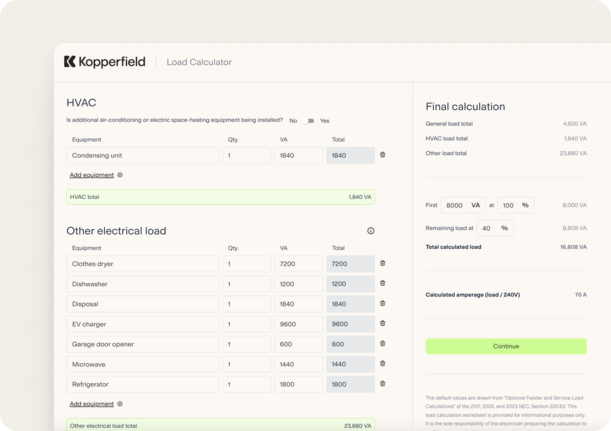Delete the Clothes dryer row
611x431 pixels.
pos(383,264)
